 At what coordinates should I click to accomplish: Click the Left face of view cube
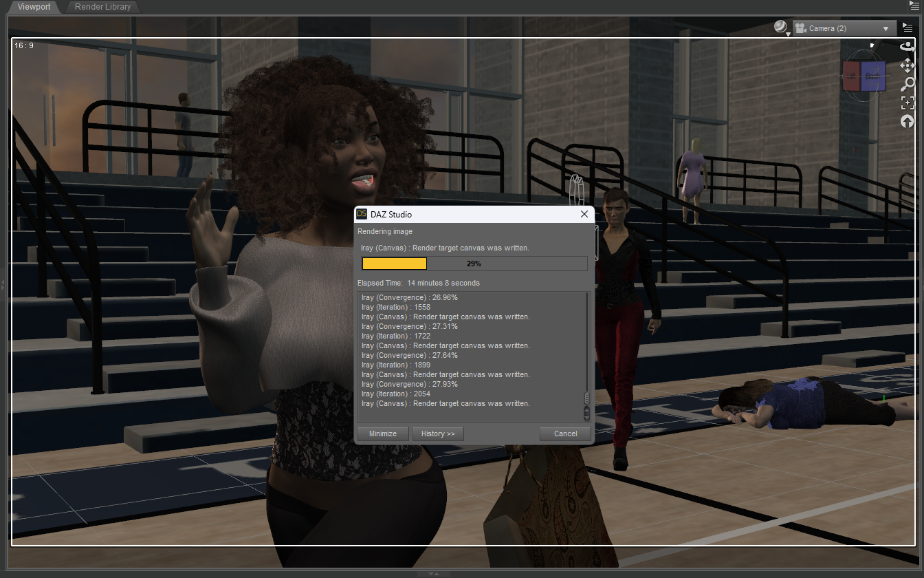[x=852, y=76]
